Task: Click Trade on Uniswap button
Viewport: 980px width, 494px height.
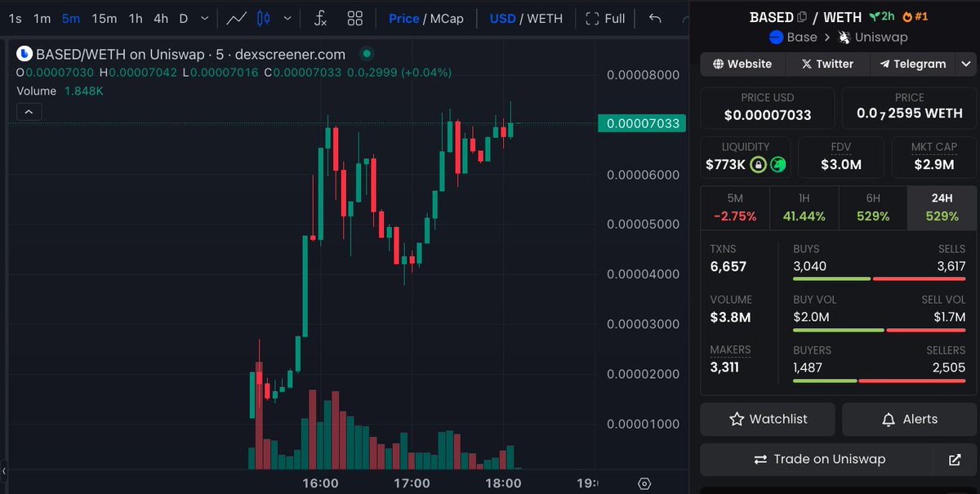Action: pyautogui.click(x=818, y=460)
